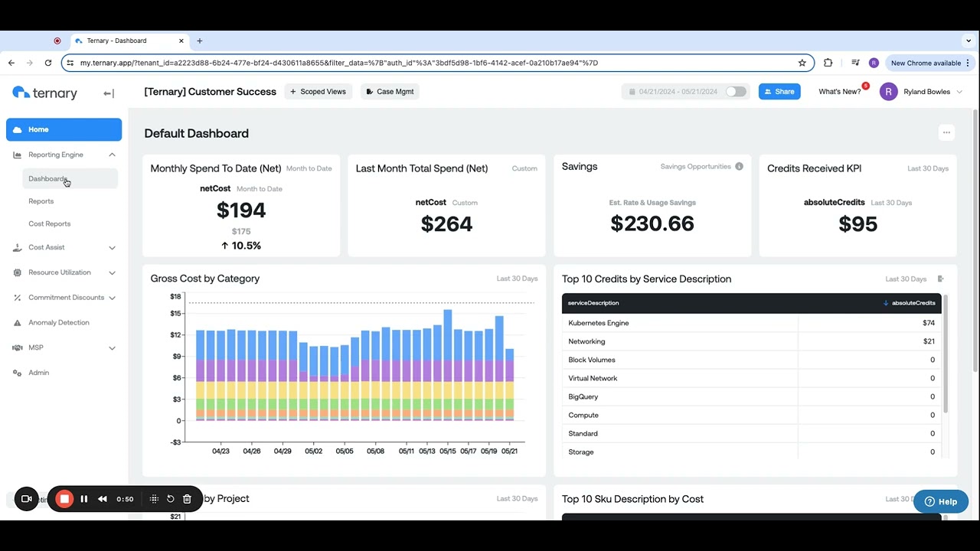Collapse the sidebar with the arrow icon

[x=109, y=93]
